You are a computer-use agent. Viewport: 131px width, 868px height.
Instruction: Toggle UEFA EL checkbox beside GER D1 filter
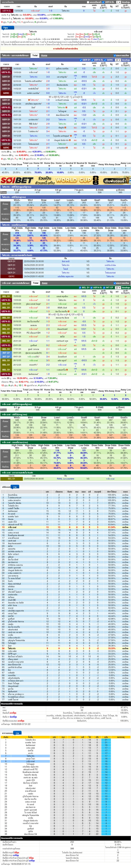[92, 60]
